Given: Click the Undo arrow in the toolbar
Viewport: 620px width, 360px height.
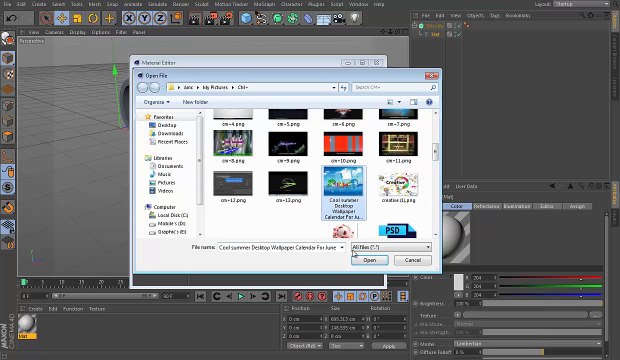Looking at the screenshot, I should pos(11,18).
